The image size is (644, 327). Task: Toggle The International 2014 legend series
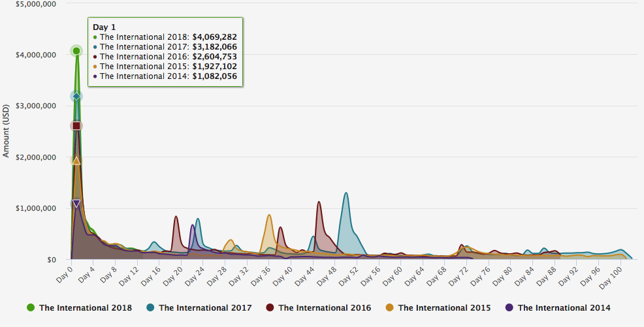[x=558, y=307]
